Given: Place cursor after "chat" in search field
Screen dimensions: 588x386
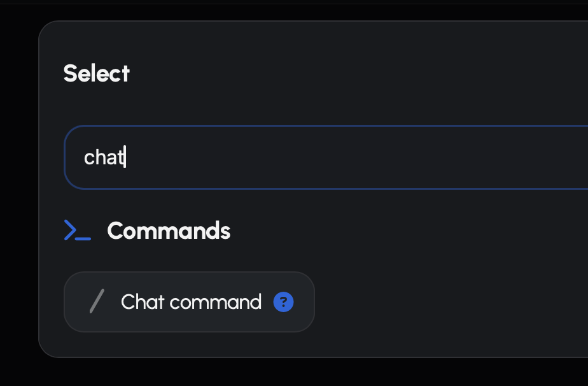Looking at the screenshot, I should pyautogui.click(x=125, y=157).
